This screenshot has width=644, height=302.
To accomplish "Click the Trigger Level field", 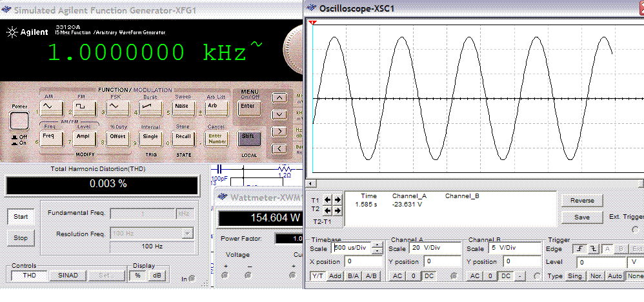I will coord(601,262).
